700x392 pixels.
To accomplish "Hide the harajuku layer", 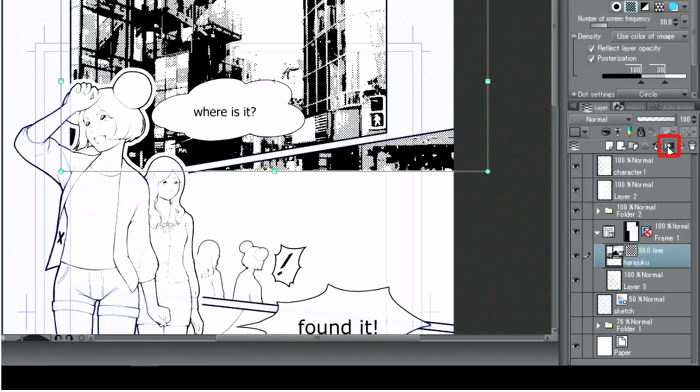I will point(576,256).
